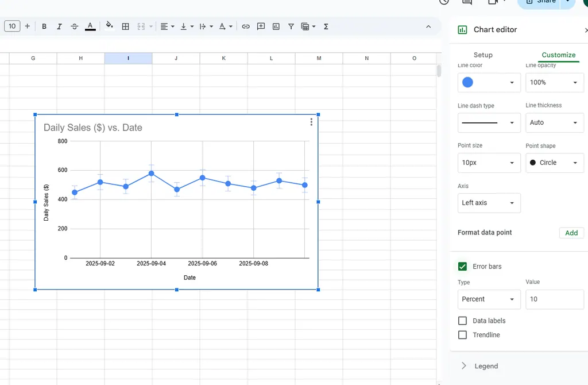Open the Point shape dropdown

(554, 163)
